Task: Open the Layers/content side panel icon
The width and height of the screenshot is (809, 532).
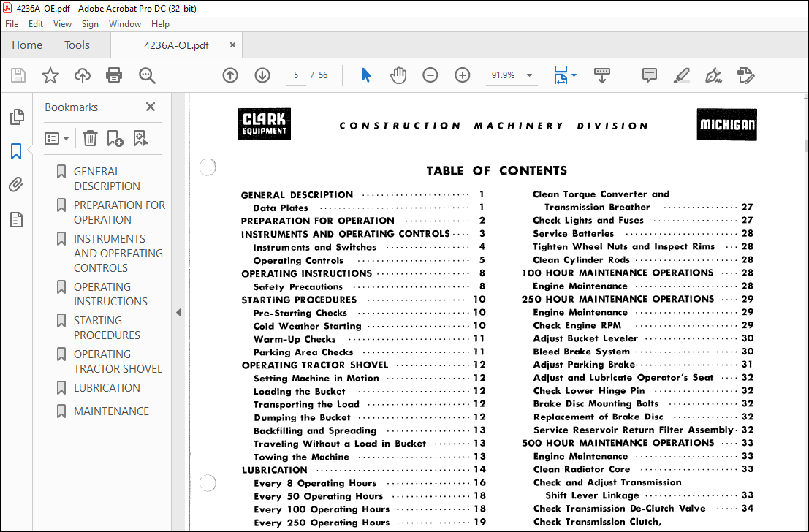Action: tap(17, 220)
